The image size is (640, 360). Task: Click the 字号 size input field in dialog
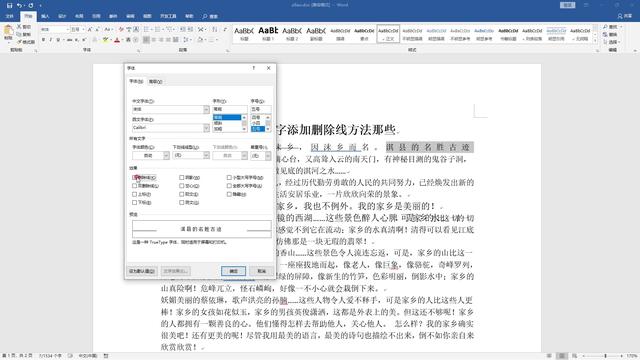click(x=261, y=109)
